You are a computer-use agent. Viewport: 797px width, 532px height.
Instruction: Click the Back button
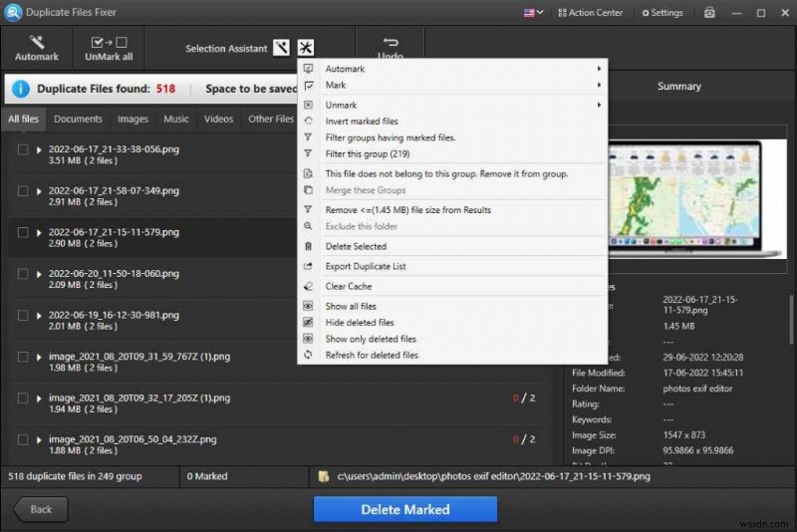pyautogui.click(x=41, y=509)
